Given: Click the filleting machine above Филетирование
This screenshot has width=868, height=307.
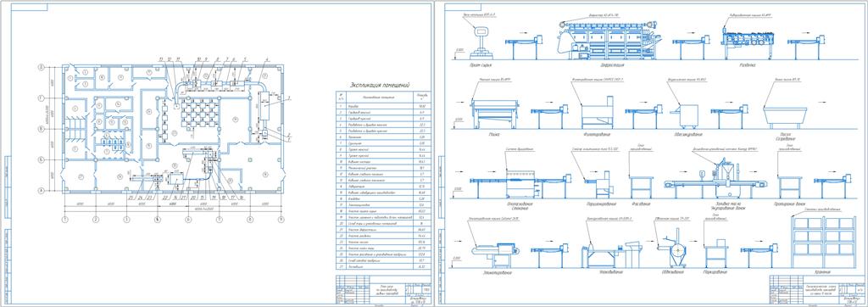Looking at the screenshot, I should (x=598, y=113).
